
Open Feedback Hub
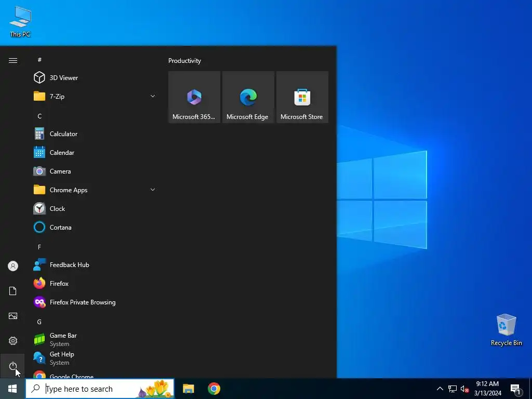[96, 264]
